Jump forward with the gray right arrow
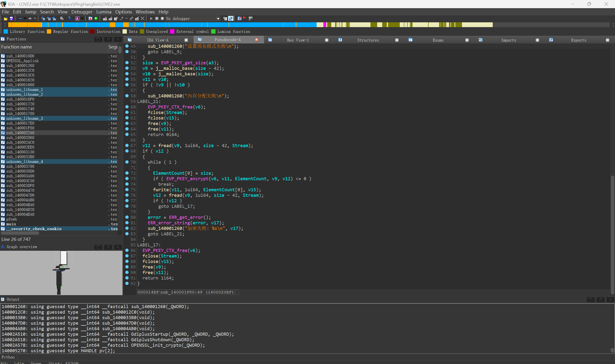This screenshot has width=615, height=364. tap(30, 19)
